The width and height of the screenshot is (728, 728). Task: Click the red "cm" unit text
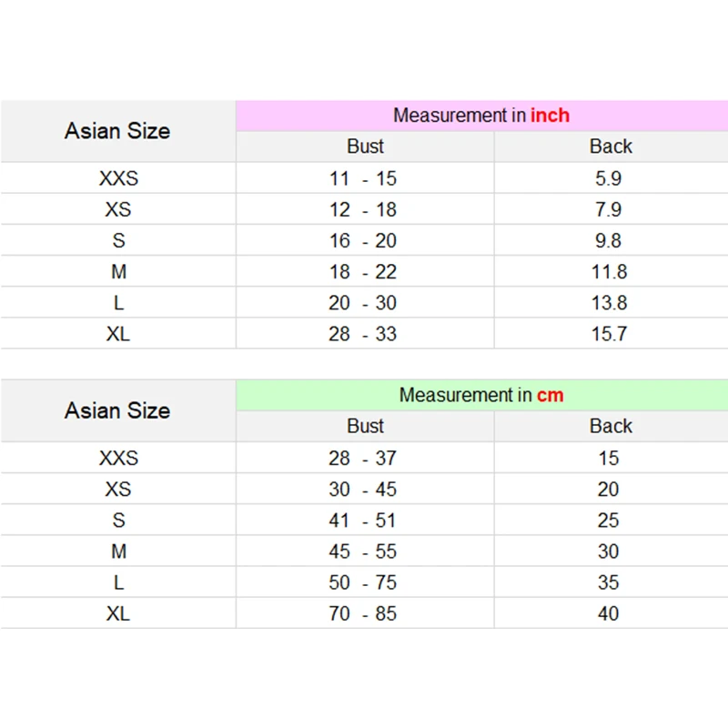[550, 395]
